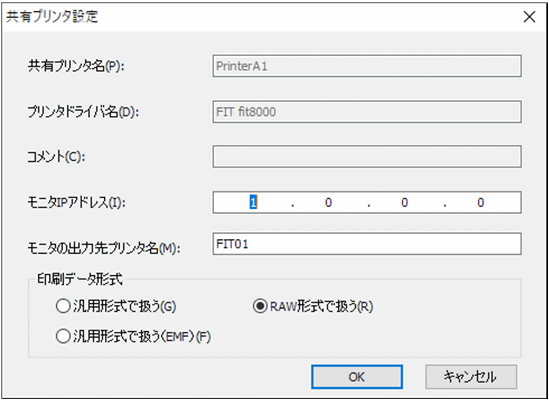This screenshot has width=549, height=400.
Task: Click the fourth octet of モニタIPアドレス
Action: [x=481, y=202]
